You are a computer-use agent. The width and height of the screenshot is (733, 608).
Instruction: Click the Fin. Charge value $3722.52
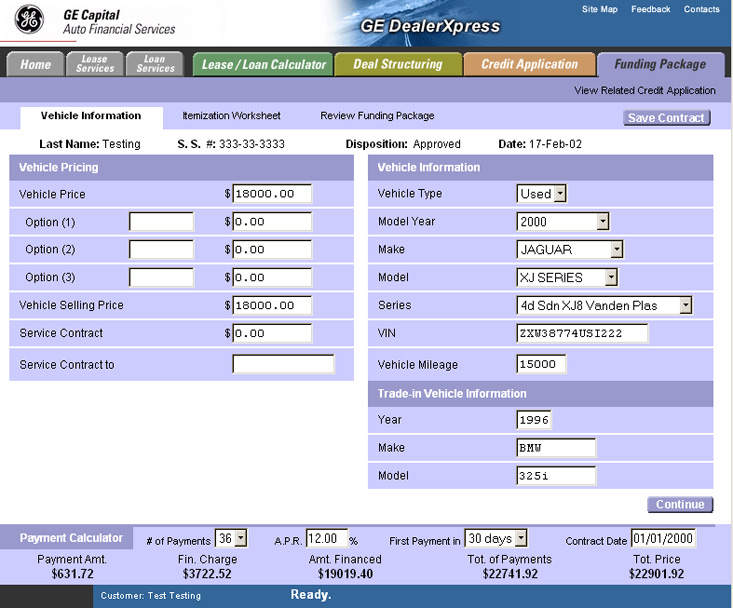point(207,574)
